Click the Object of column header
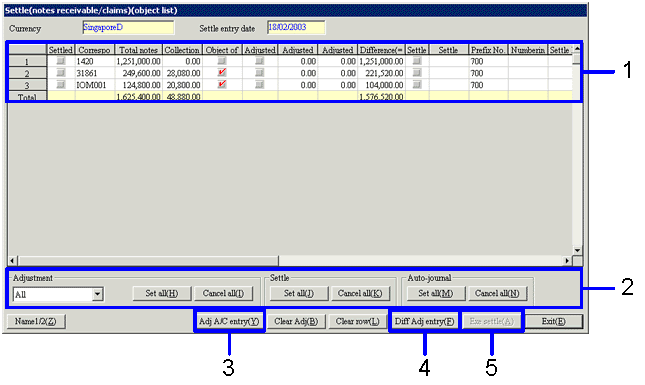Viewport: 645px width, 385px height. pyautogui.click(x=222, y=50)
